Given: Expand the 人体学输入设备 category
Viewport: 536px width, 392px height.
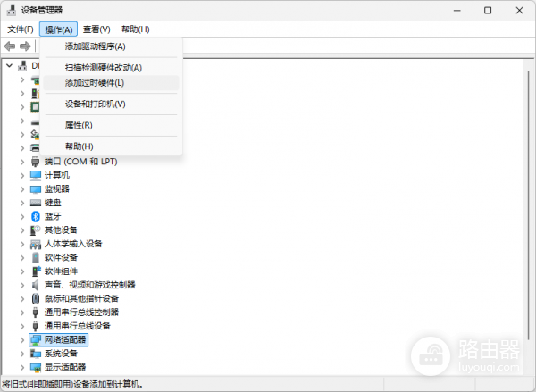Looking at the screenshot, I should (x=22, y=244).
